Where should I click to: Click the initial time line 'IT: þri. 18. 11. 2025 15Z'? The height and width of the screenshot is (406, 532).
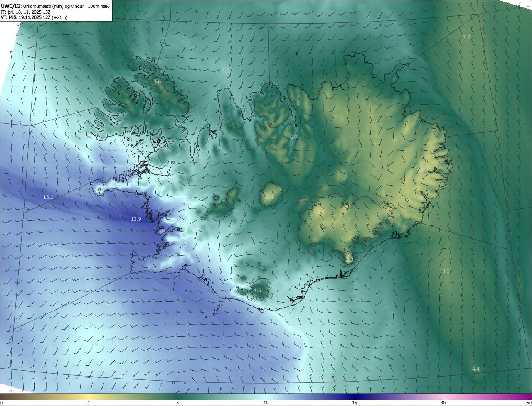(x=26, y=12)
